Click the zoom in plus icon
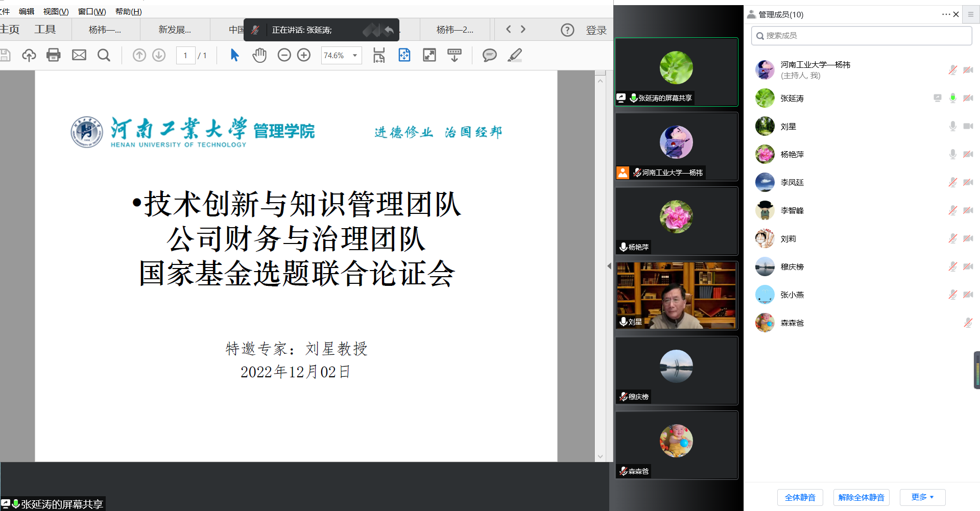Screen dimensions: 980x511 [x=304, y=55]
